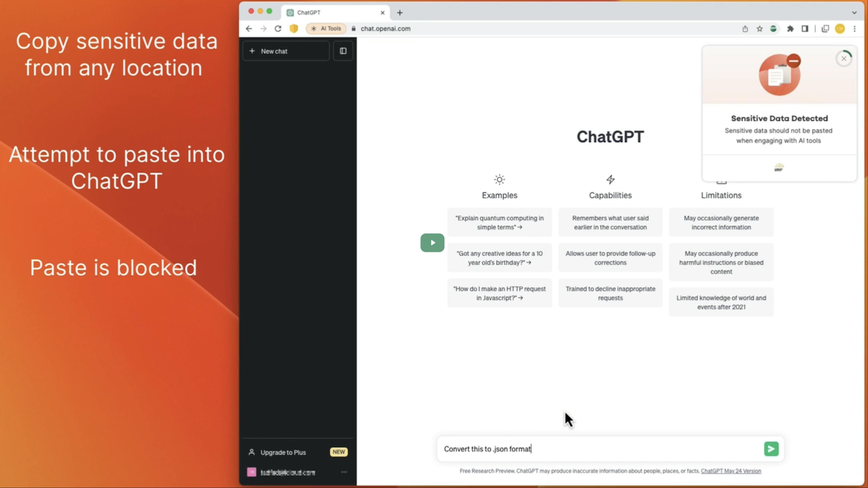
Task: Click "May occasionally generate incorrect information" card
Action: click(x=722, y=223)
